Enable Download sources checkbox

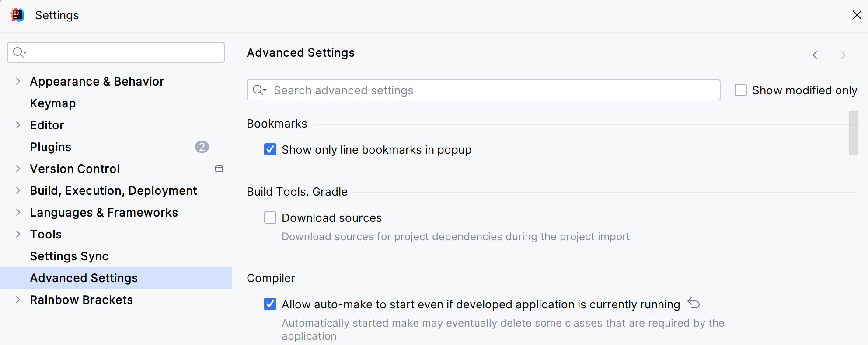click(270, 217)
